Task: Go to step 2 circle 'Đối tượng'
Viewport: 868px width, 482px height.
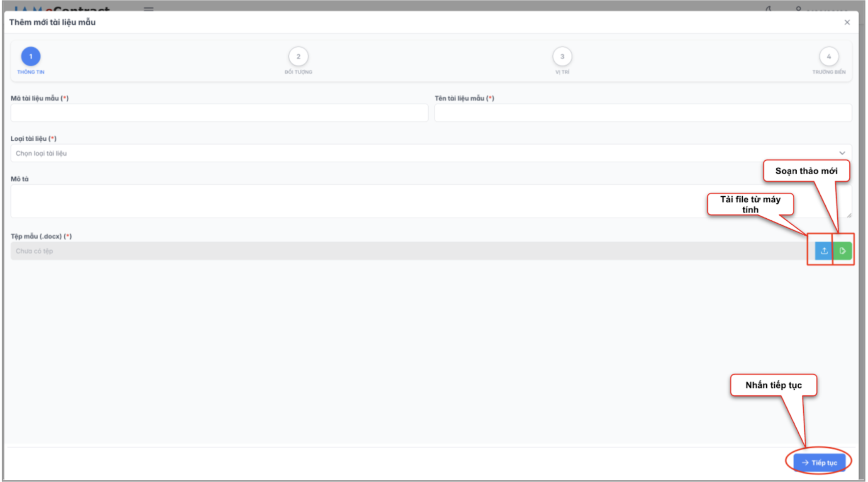Action: [298, 56]
